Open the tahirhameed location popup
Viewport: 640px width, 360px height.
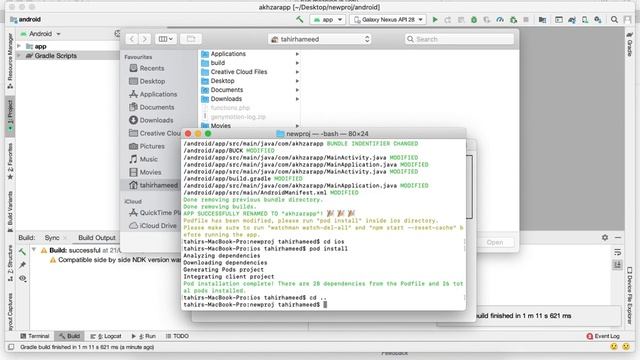pyautogui.click(x=320, y=39)
